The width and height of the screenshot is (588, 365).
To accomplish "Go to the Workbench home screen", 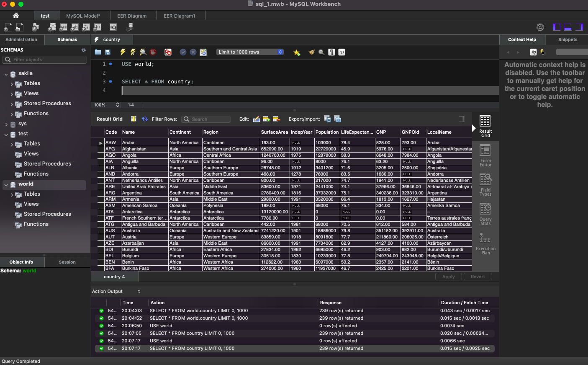I will [16, 16].
